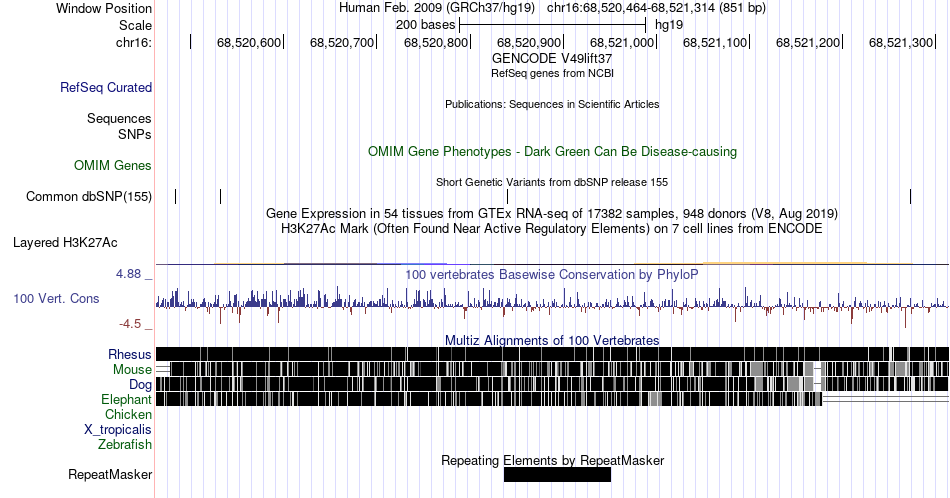Click the Elephant alignment bar
The width and height of the screenshot is (950, 498).
pos(489,399)
